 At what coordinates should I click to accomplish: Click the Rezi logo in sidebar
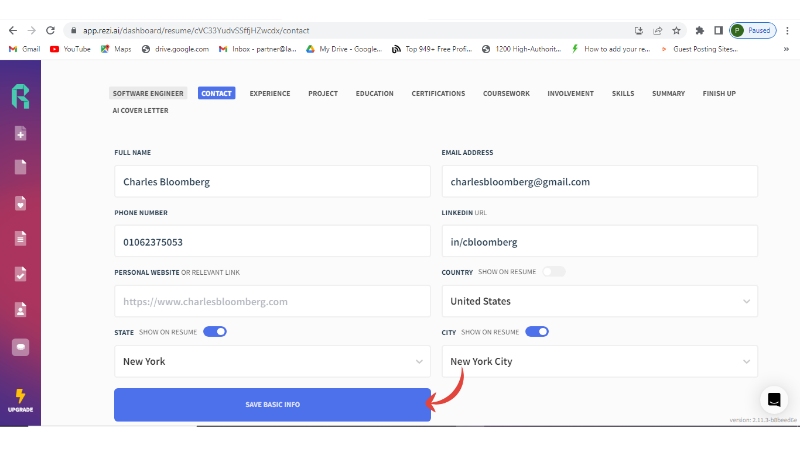(x=20, y=96)
